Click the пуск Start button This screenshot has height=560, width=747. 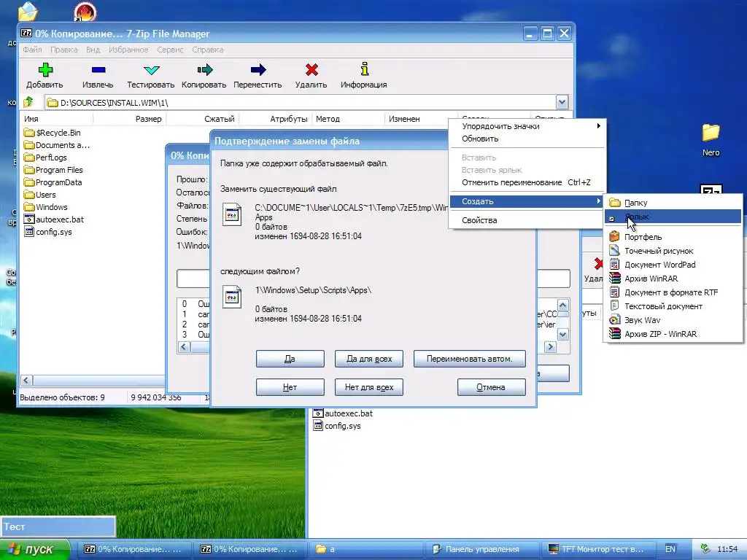click(x=35, y=549)
